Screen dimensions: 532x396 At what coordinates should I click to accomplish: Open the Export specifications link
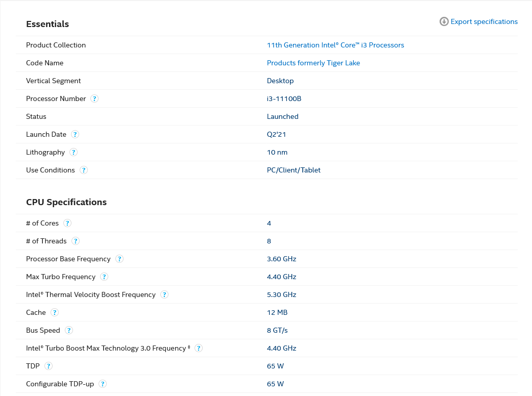(x=484, y=21)
